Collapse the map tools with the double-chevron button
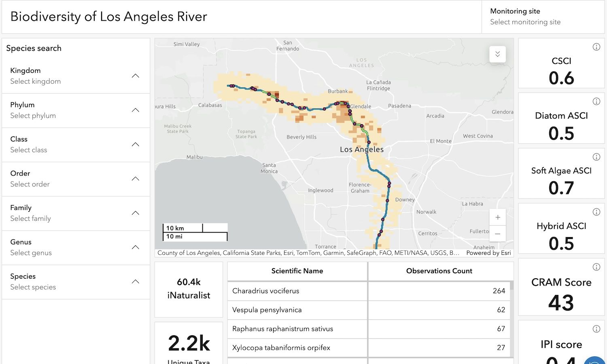This screenshot has height=364, width=607. pos(497,54)
